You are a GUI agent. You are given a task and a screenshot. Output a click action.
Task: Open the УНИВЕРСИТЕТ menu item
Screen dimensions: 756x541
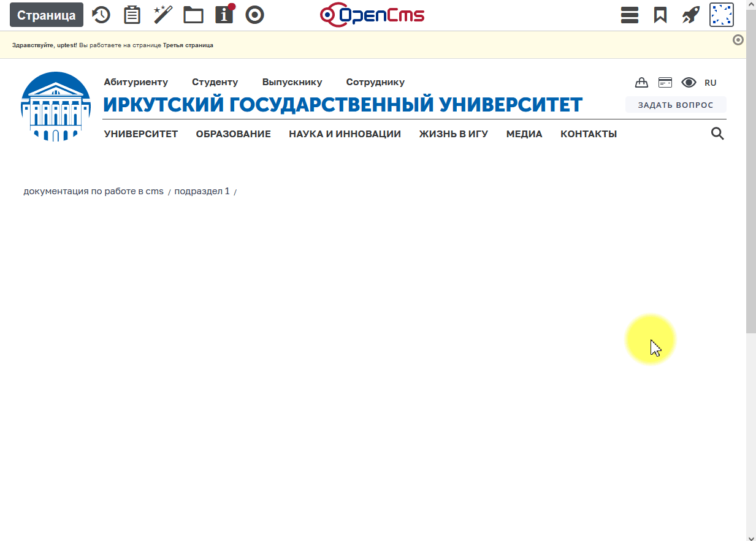(141, 134)
